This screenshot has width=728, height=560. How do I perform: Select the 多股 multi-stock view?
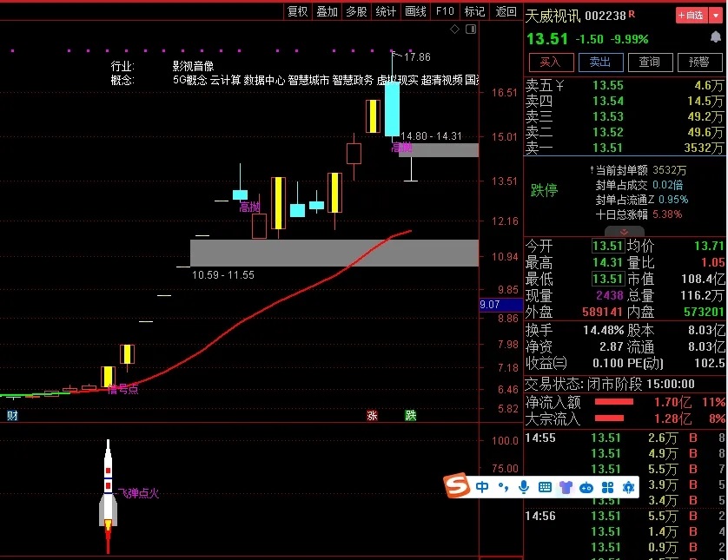tap(356, 11)
